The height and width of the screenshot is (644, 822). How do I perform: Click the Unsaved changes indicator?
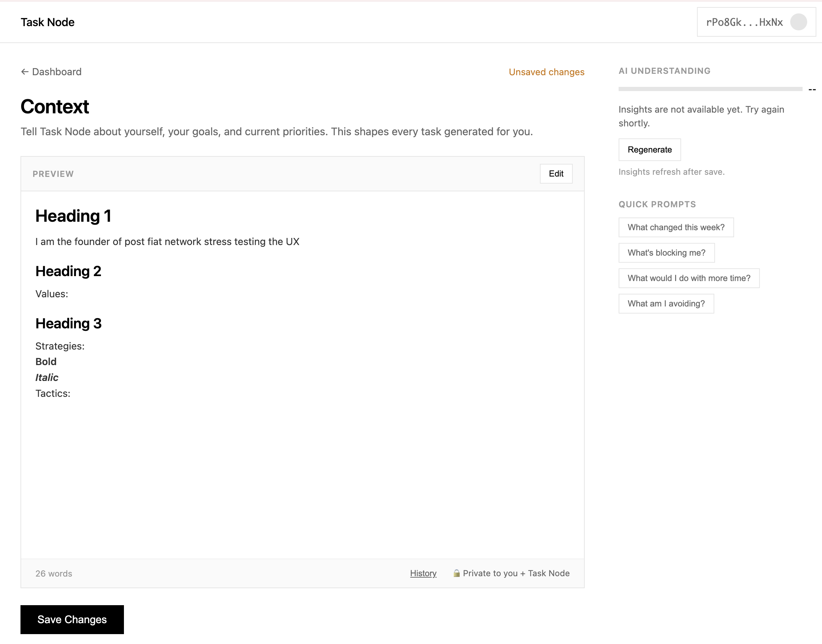tap(546, 72)
